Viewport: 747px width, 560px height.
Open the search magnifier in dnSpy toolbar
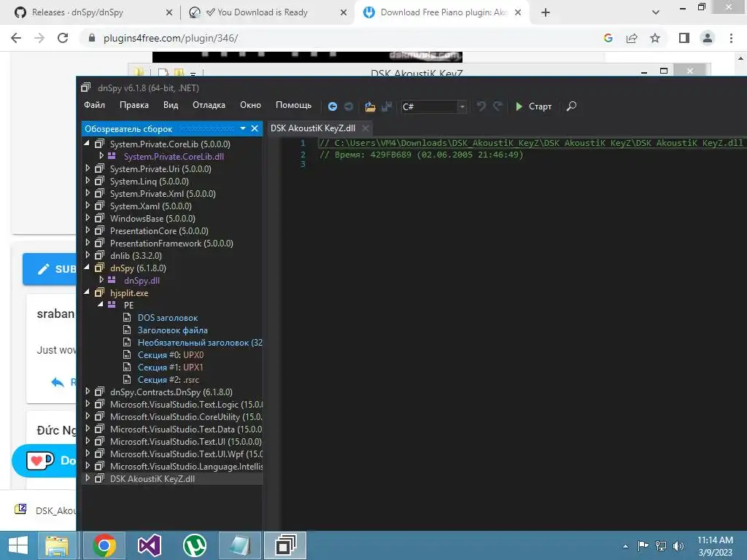click(x=571, y=106)
